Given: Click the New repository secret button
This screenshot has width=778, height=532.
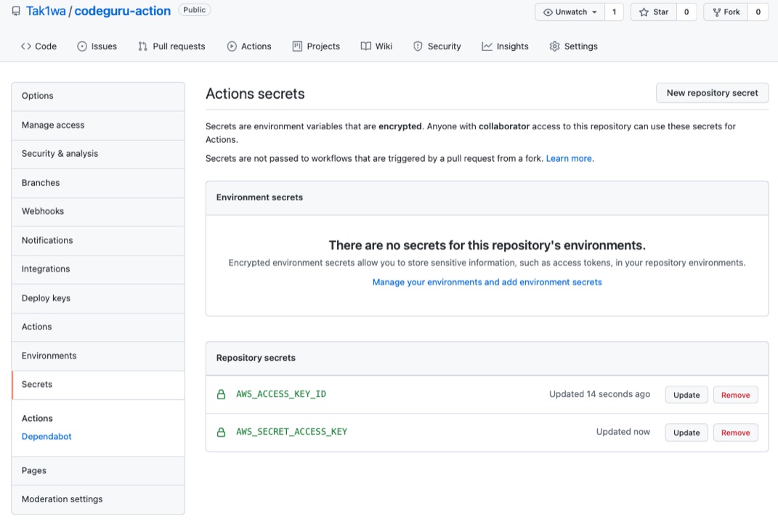Looking at the screenshot, I should pyautogui.click(x=712, y=93).
